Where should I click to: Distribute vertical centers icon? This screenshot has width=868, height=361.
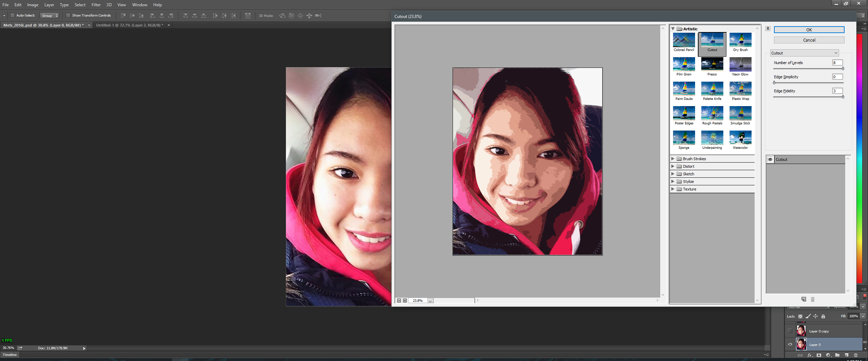pyautogui.click(x=195, y=16)
